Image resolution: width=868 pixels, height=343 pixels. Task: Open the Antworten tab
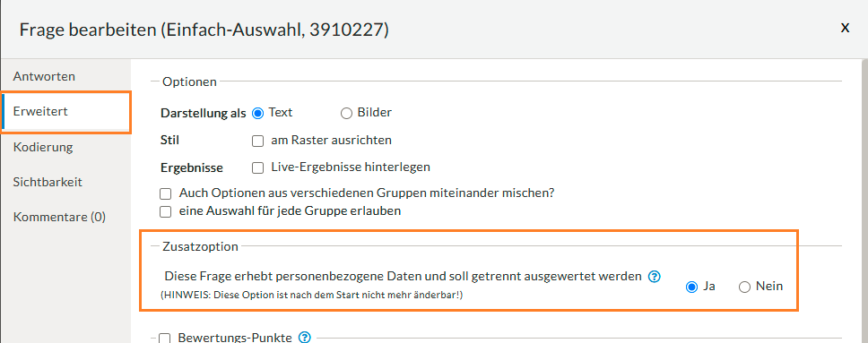click(44, 76)
